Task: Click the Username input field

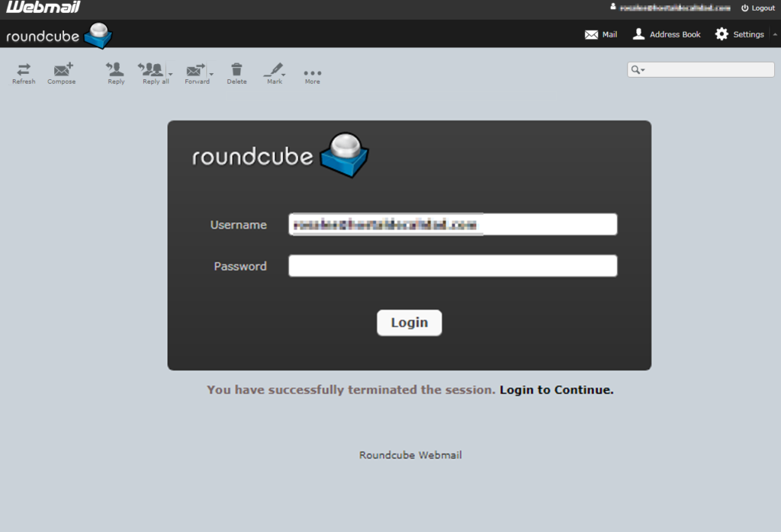Action: click(453, 224)
